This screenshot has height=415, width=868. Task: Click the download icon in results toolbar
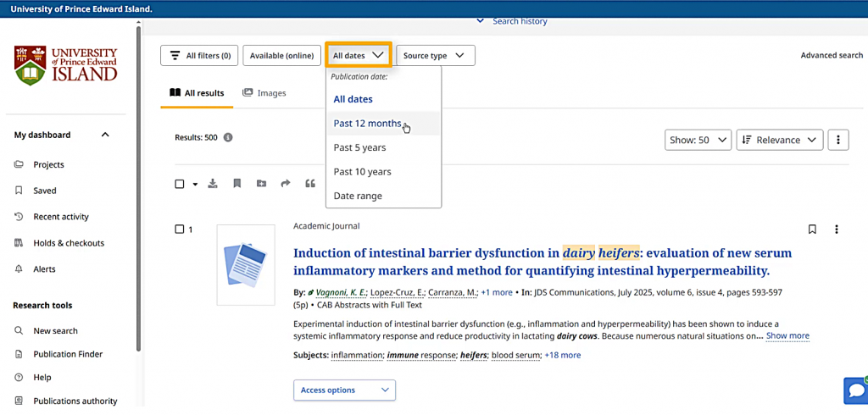tap(213, 184)
